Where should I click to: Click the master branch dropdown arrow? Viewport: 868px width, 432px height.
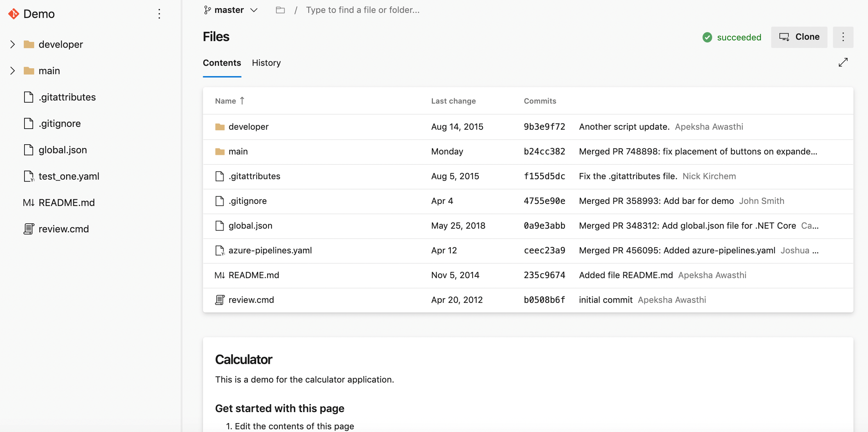pyautogui.click(x=254, y=10)
